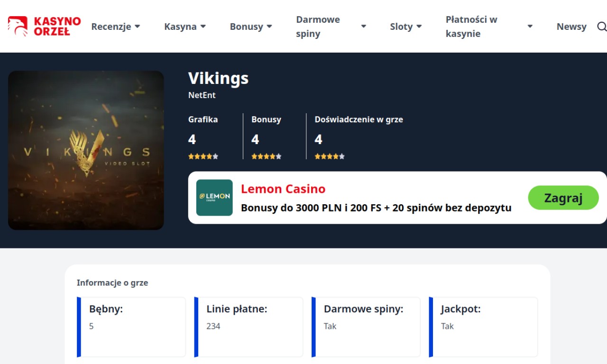Click the Jackpot info card

pyautogui.click(x=483, y=327)
